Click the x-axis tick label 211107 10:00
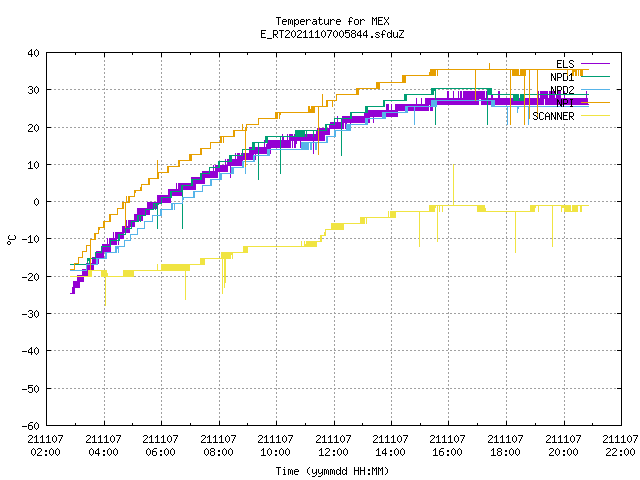 pos(276,446)
